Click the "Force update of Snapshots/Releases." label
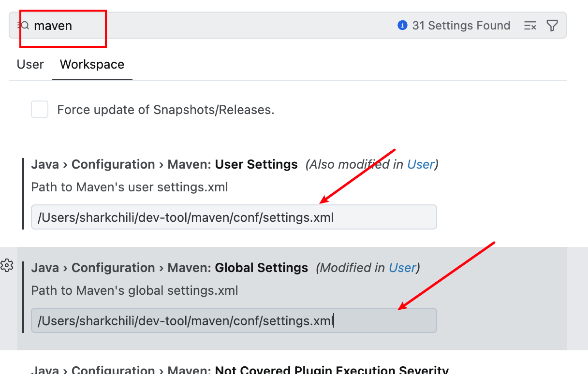Image resolution: width=588 pixels, height=374 pixels. 166,110
